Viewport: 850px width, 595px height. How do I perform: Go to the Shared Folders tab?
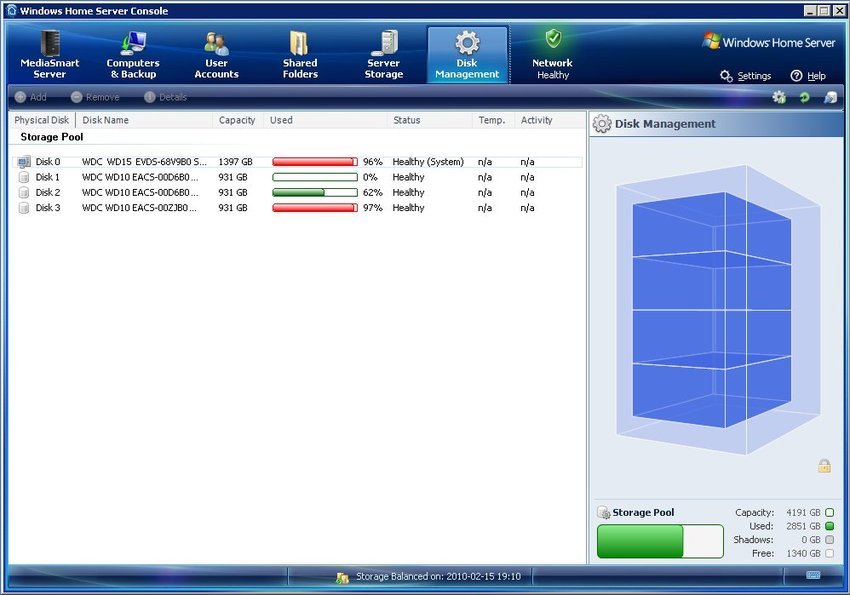pos(300,55)
